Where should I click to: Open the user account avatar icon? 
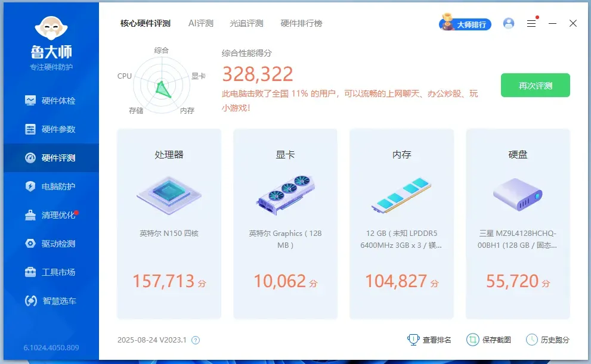[509, 23]
